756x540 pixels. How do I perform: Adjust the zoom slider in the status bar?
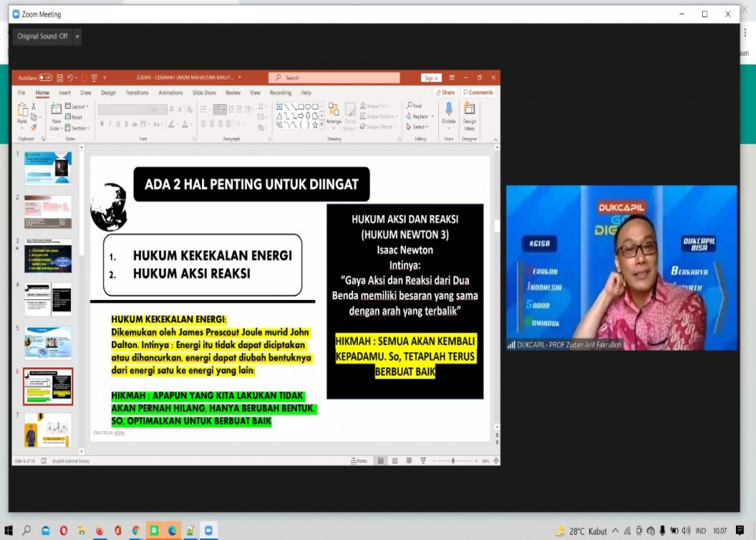(453, 461)
